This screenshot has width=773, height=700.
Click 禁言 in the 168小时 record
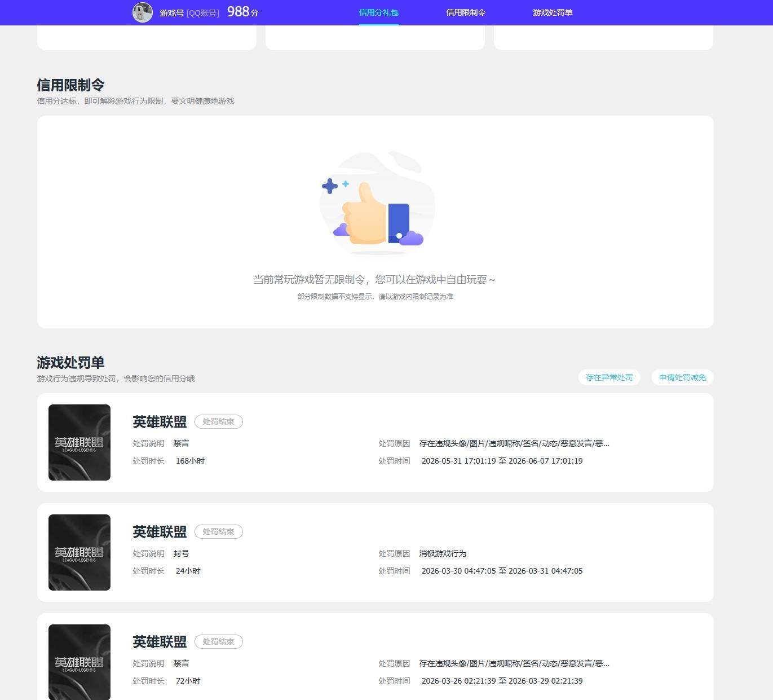coord(181,443)
